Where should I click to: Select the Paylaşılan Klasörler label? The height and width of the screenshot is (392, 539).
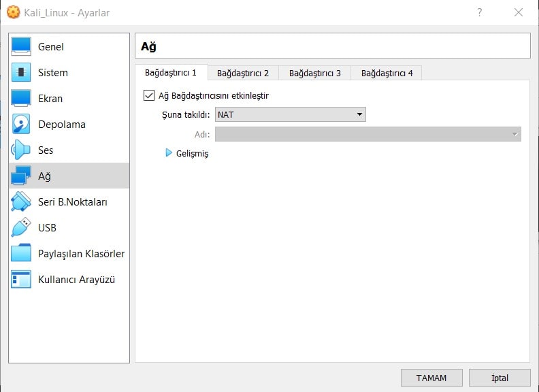tap(82, 254)
